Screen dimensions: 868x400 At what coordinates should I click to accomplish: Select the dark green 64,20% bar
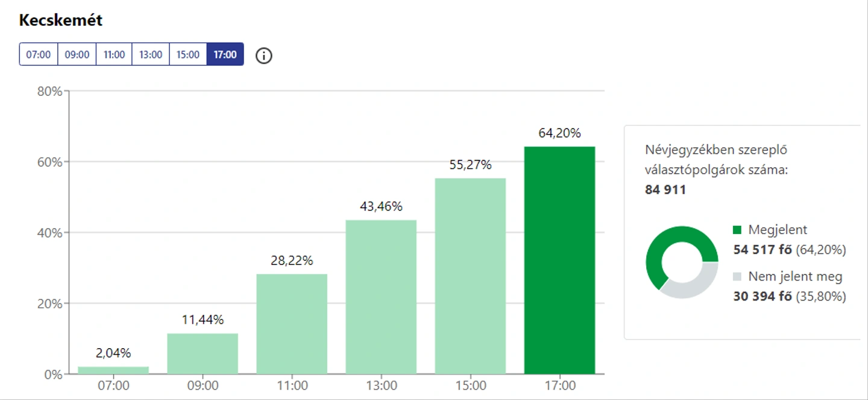click(559, 260)
